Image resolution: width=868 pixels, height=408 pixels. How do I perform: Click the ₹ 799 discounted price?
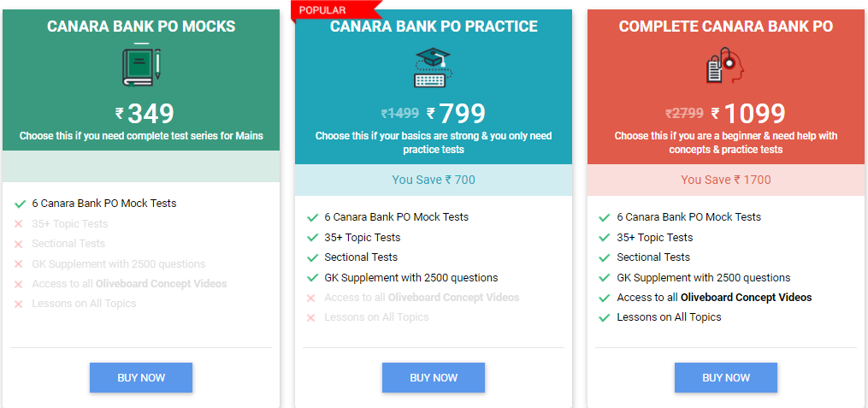(456, 114)
